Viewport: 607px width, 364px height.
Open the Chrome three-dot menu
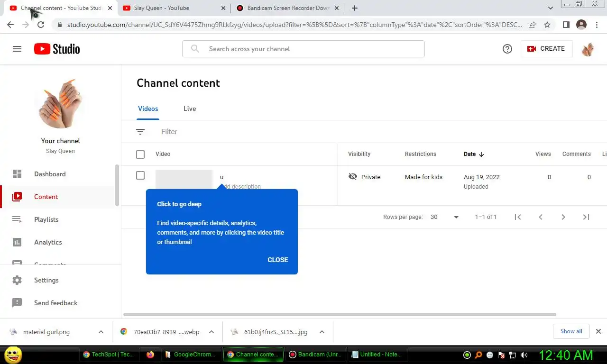tap(597, 25)
